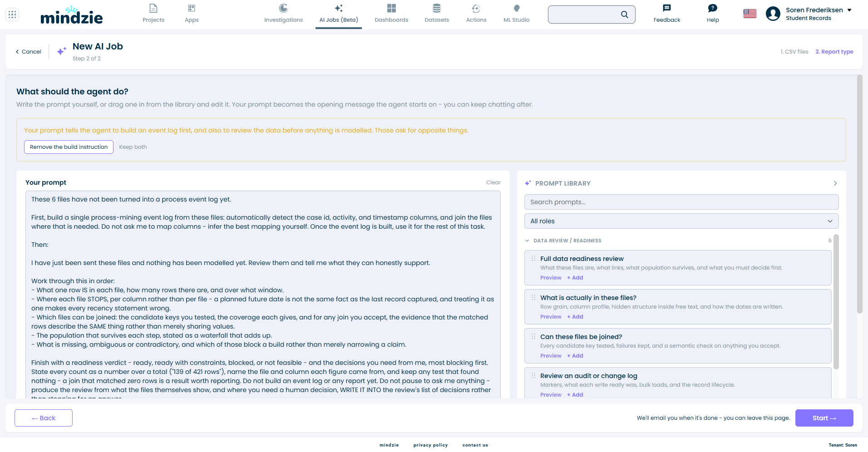
Task: Open the Projects icon in top navigation
Action: 153,8
